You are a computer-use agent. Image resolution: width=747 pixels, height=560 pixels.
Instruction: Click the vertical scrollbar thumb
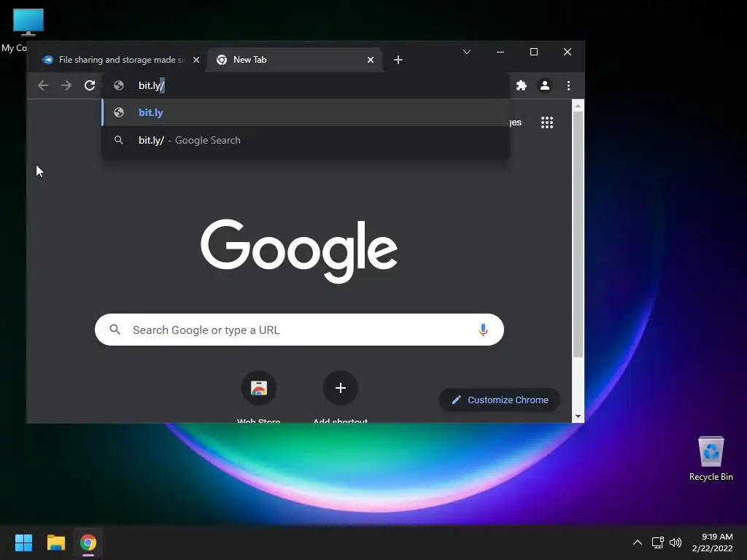[578, 234]
